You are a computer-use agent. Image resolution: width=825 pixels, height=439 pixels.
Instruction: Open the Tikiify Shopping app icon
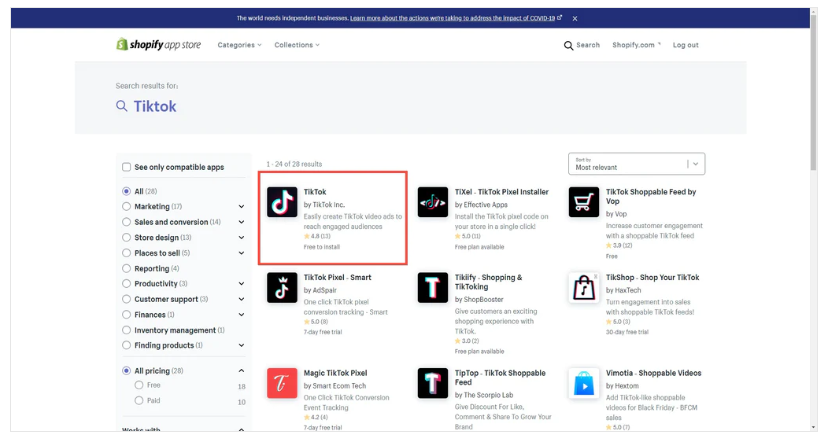click(x=432, y=287)
